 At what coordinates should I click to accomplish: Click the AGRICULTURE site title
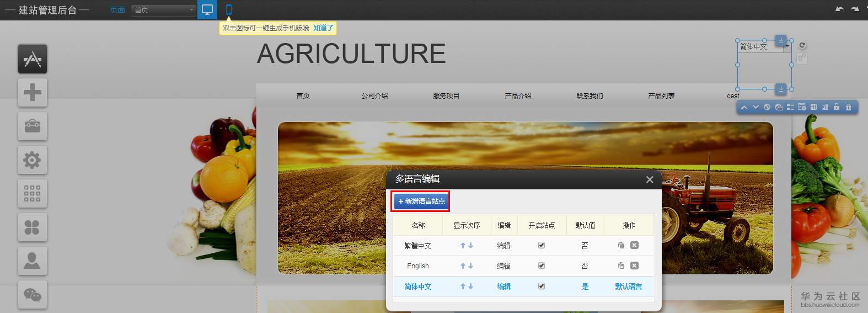pos(351,54)
